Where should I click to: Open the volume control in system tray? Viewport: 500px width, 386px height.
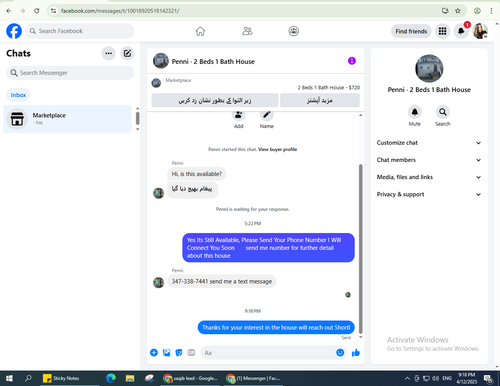[435, 378]
